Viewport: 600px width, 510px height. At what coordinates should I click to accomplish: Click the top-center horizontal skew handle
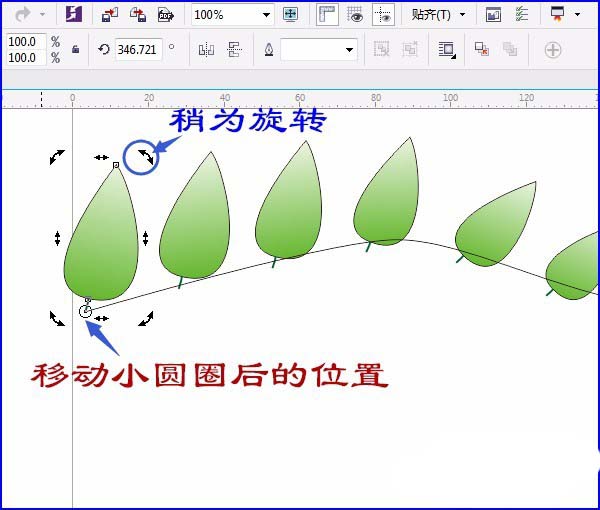pos(101,157)
